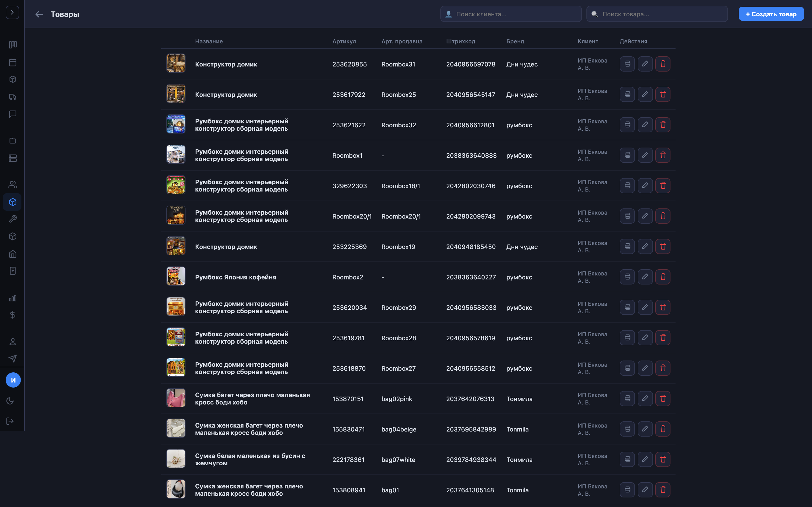The width and height of the screenshot is (812, 507).
Task: Edit the Румбокс Япония кофейня product
Action: (x=645, y=277)
